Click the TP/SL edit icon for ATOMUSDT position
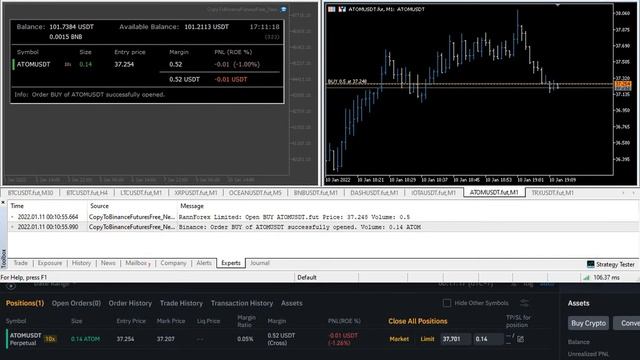 click(x=520, y=339)
